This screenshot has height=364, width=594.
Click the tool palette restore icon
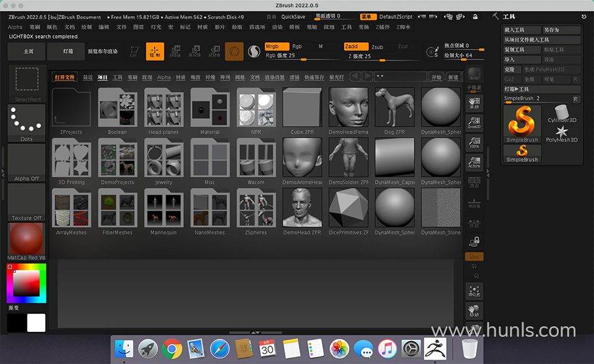583,17
